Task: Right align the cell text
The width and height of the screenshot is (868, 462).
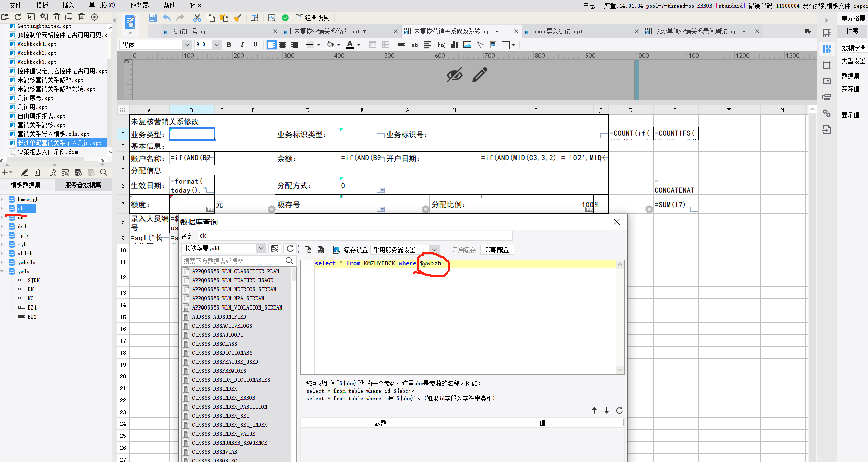Action: click(294, 45)
